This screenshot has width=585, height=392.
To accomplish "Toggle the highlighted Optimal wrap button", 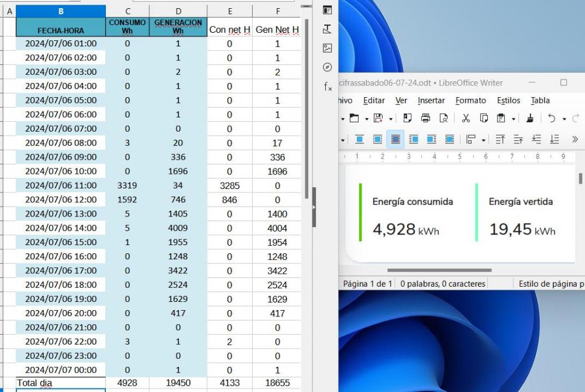I will point(395,139).
